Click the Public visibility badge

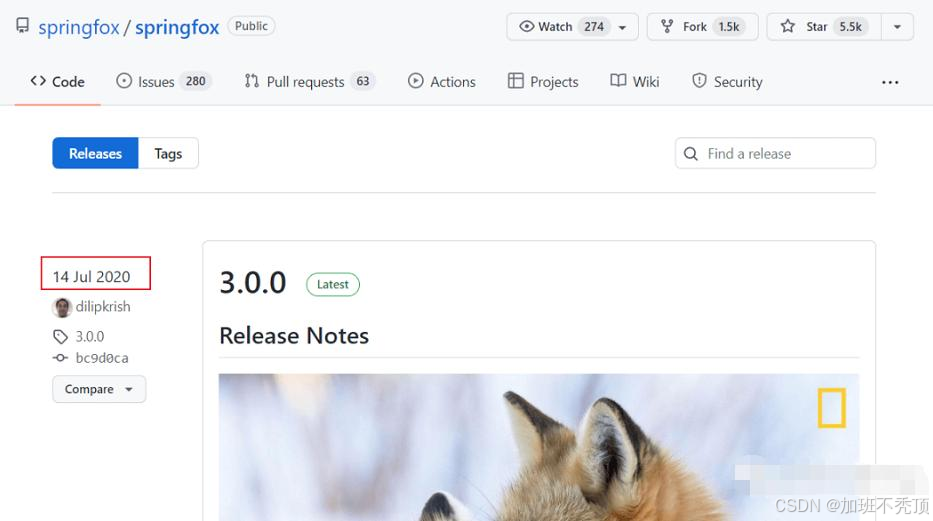point(251,26)
